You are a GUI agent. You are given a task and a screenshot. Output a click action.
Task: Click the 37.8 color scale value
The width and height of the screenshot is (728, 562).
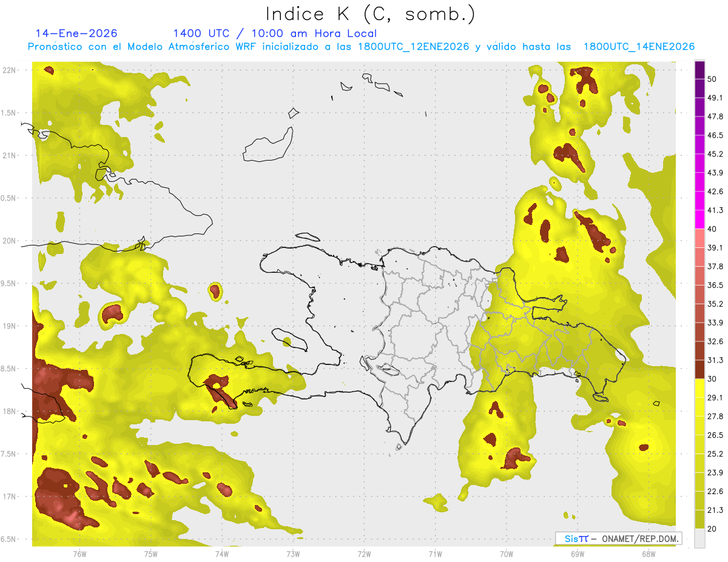tap(715, 267)
